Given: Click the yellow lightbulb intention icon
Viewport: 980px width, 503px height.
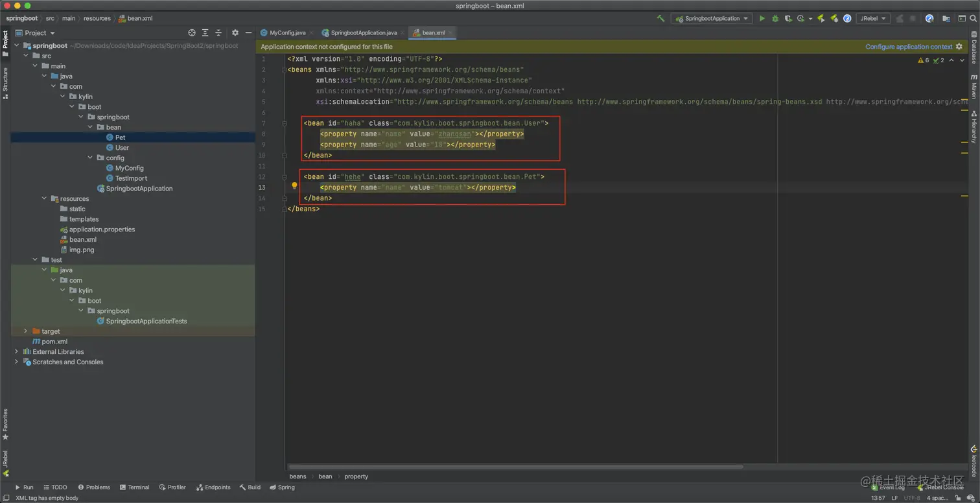Looking at the screenshot, I should point(294,186).
